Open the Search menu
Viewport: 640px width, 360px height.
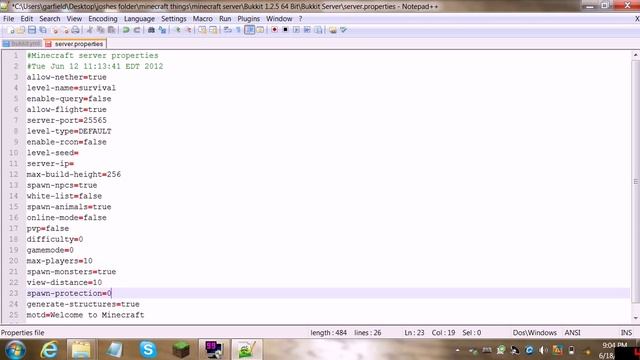pyautogui.click(x=50, y=19)
